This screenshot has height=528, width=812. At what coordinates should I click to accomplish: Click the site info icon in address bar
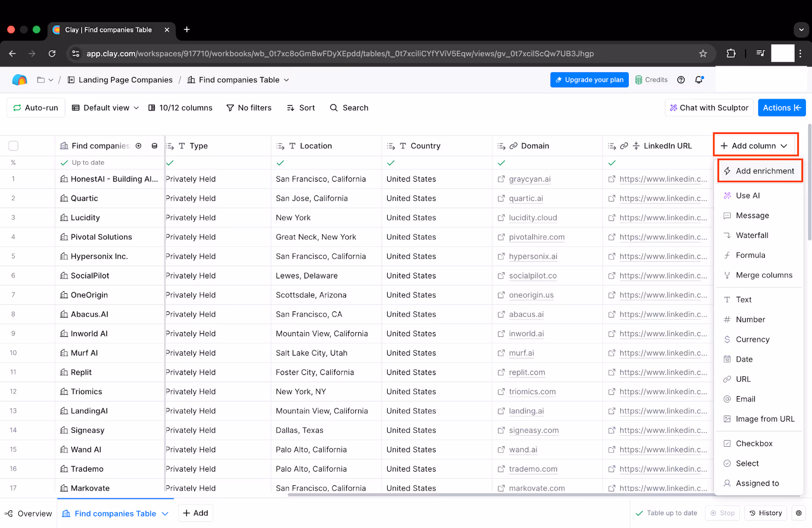76,53
